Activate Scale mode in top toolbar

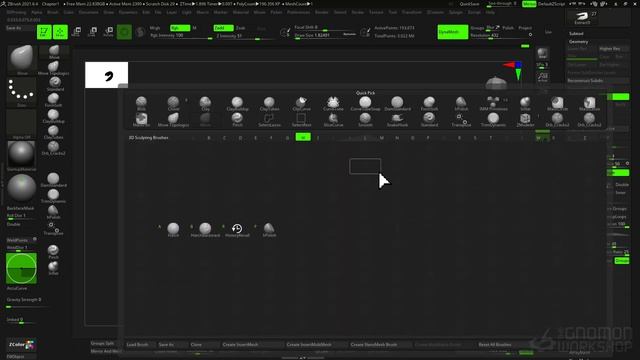pos(92,31)
